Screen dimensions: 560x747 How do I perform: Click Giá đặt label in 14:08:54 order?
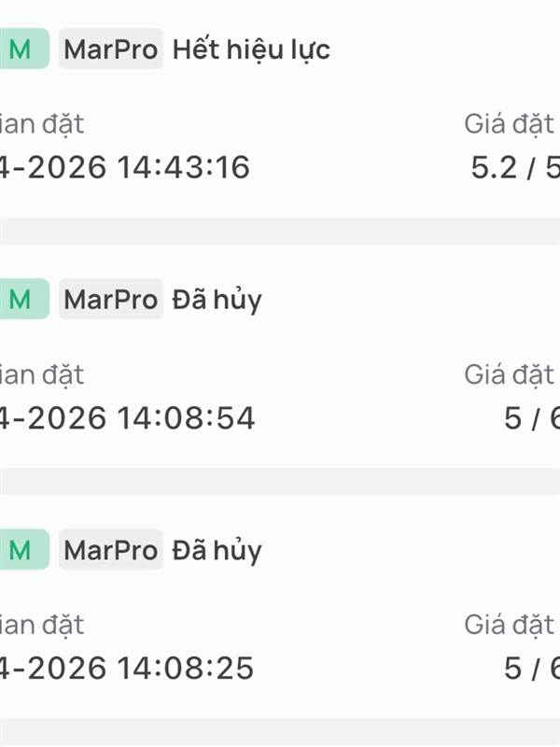pyautogui.click(x=510, y=374)
